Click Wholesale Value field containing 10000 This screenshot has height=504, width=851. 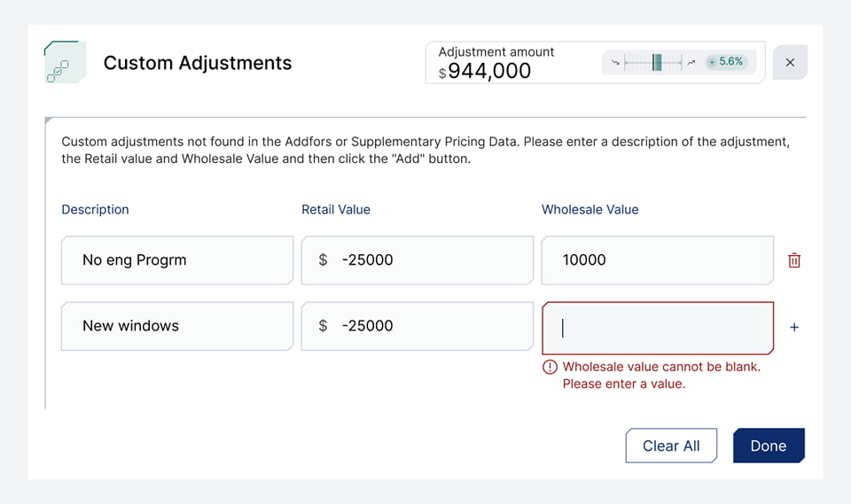(657, 260)
